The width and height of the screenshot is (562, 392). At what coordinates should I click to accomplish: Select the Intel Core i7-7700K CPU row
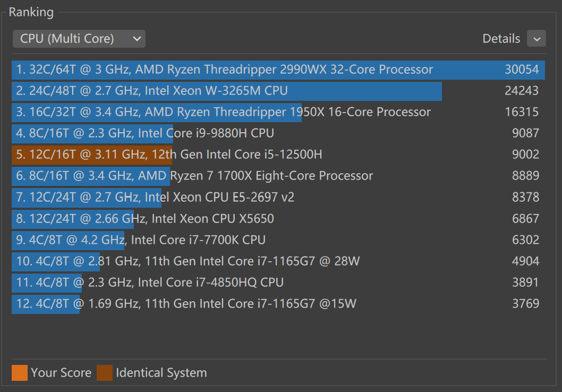coord(278,240)
